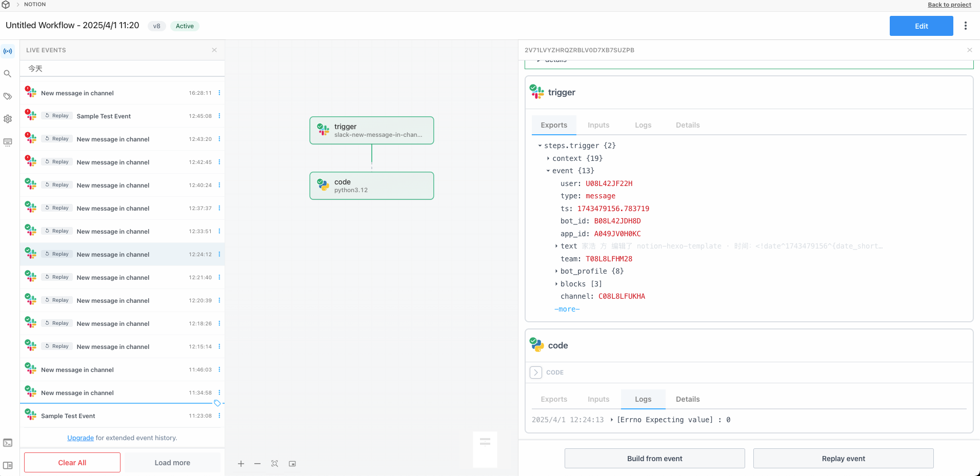Image resolution: width=980 pixels, height=476 pixels.
Task: Open the search sidebar icon
Action: pos(8,74)
